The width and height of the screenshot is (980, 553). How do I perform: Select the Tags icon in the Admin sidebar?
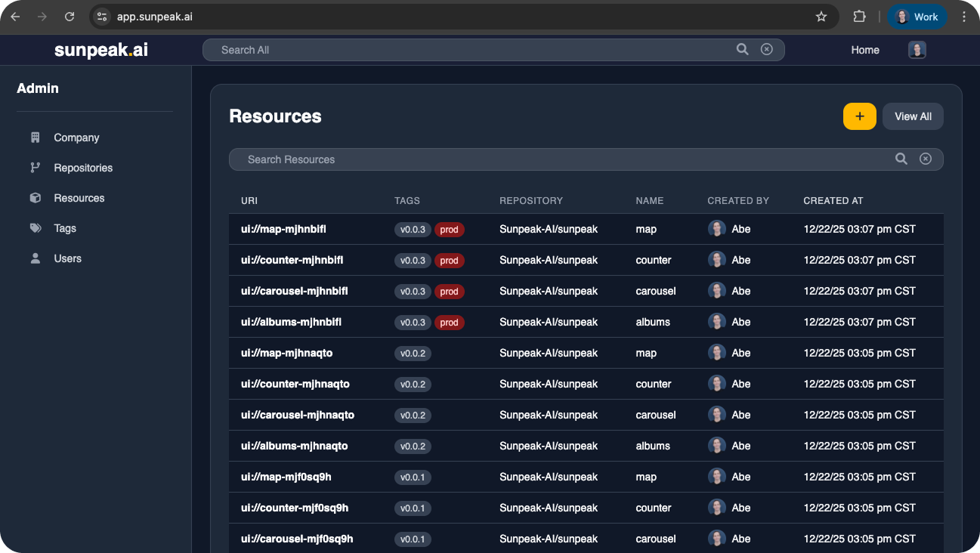coord(35,228)
